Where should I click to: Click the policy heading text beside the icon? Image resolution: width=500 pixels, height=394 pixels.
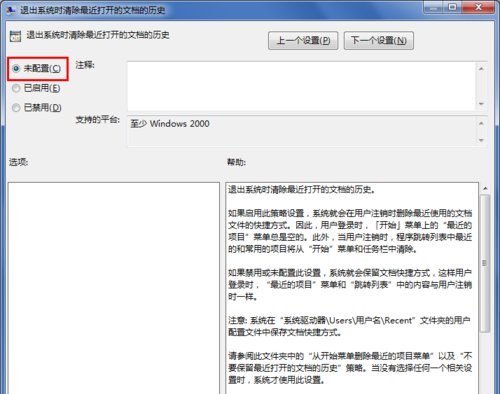click(98, 35)
